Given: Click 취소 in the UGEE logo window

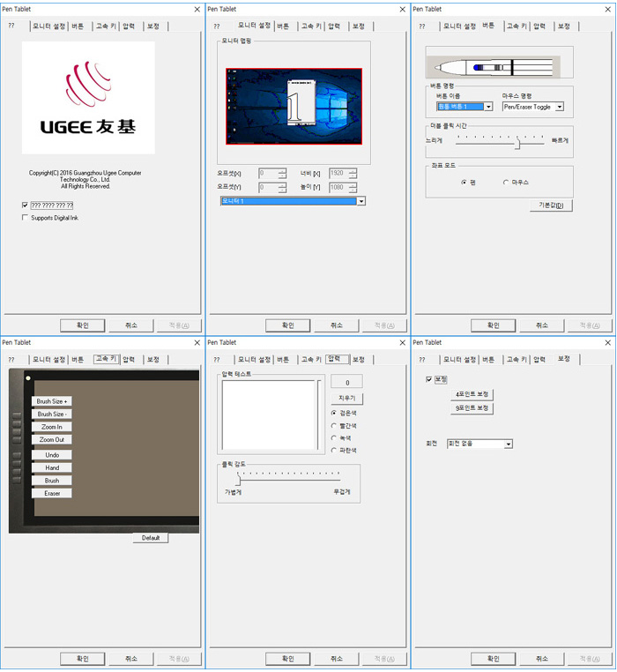Looking at the screenshot, I should pos(130,325).
